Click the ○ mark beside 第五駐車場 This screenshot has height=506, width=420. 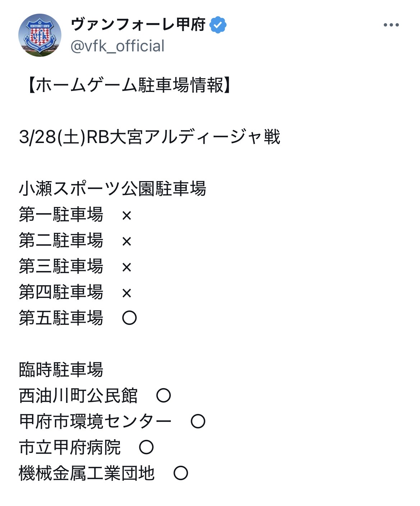pyautogui.click(x=130, y=318)
